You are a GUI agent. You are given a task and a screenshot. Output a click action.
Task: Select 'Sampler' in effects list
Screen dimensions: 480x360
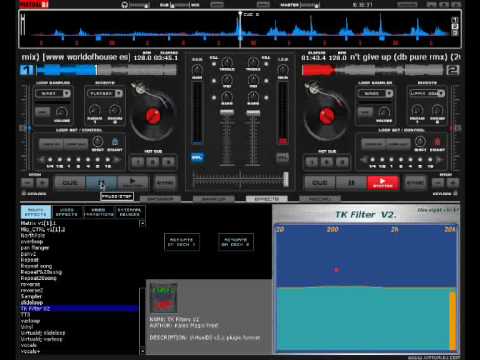click(31, 296)
